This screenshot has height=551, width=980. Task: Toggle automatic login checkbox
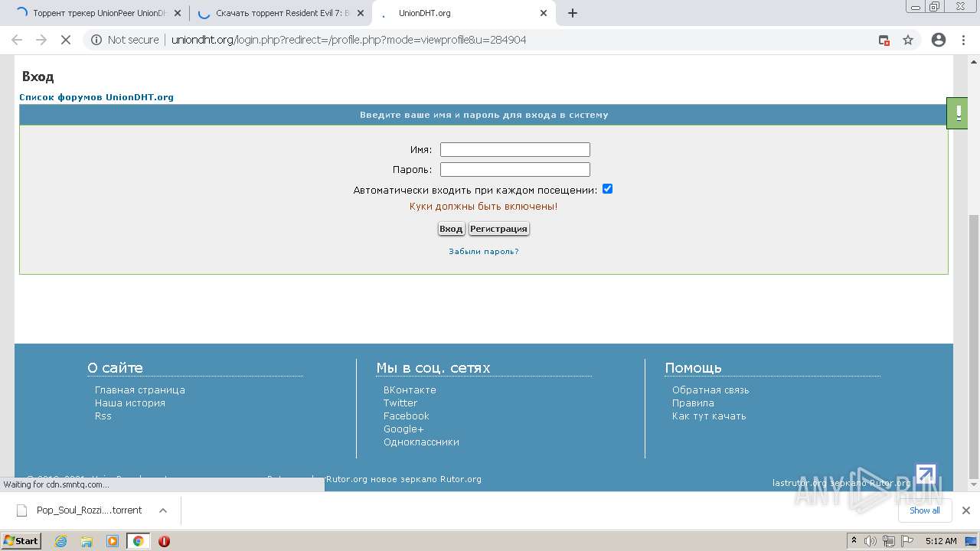(607, 189)
